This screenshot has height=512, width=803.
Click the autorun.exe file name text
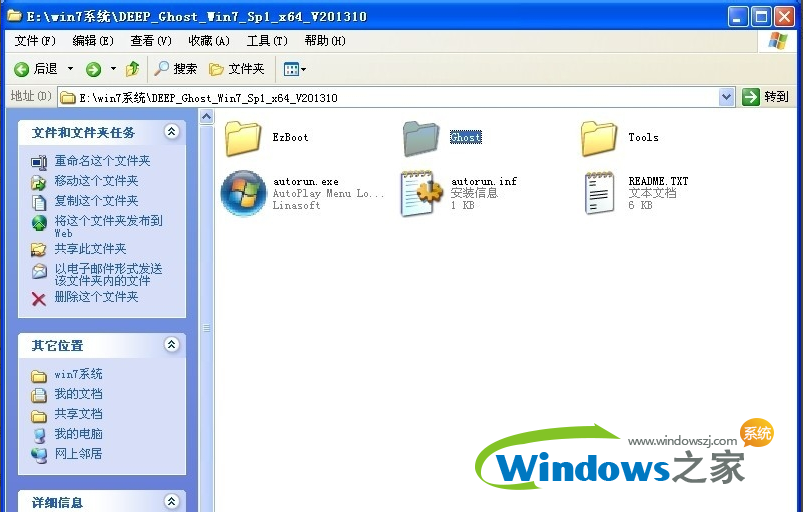306,181
